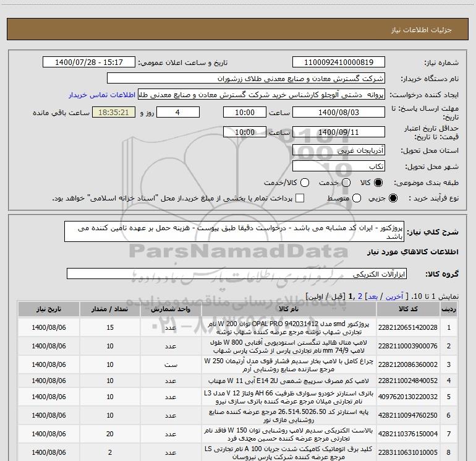The height and width of the screenshot is (461, 476).
Task: Click the گروه کالا field ابزارآلات الکتریکی
Action: (x=237, y=274)
